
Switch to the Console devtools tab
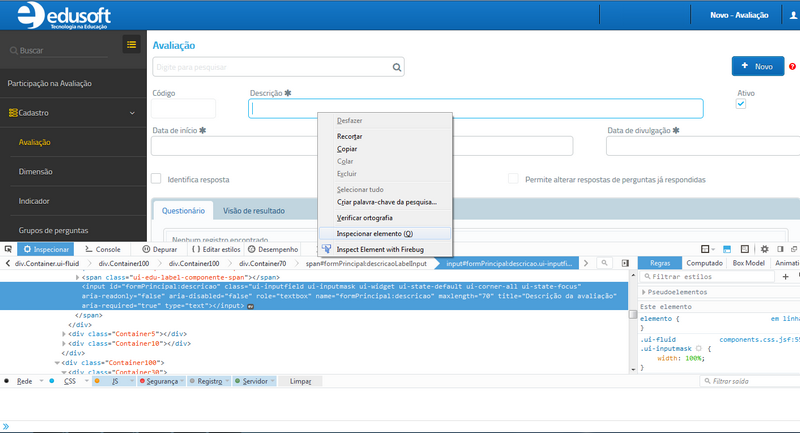click(x=103, y=249)
